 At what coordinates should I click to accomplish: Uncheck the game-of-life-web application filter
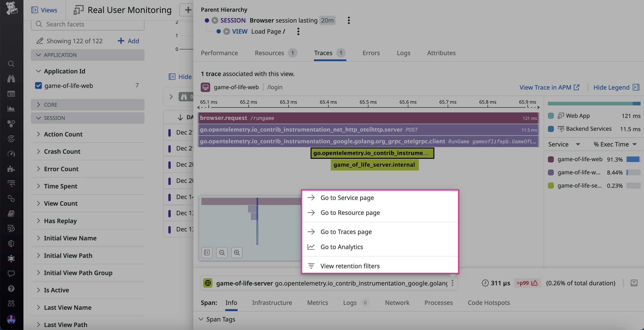38,85
